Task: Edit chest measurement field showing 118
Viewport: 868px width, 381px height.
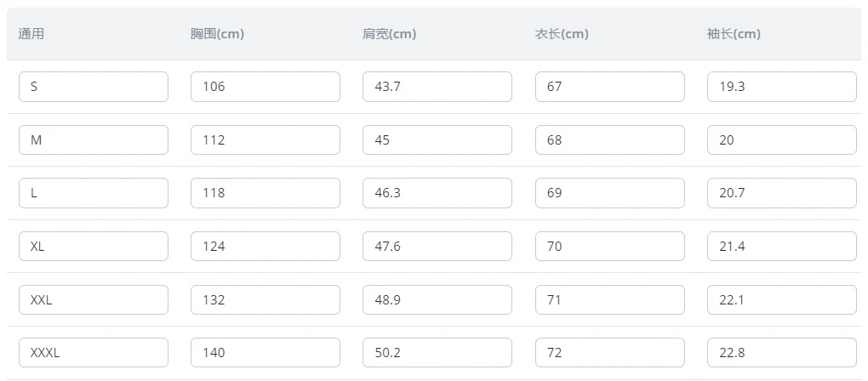Action: [266, 193]
